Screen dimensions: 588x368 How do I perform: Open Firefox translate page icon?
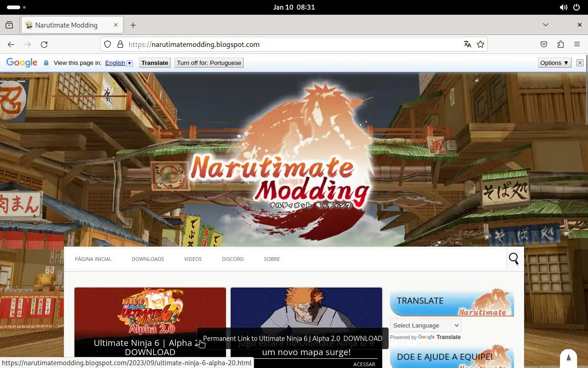(468, 44)
